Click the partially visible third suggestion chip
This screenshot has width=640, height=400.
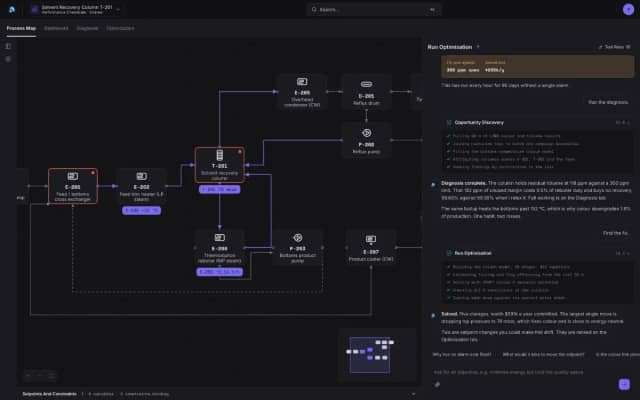[x=617, y=354]
